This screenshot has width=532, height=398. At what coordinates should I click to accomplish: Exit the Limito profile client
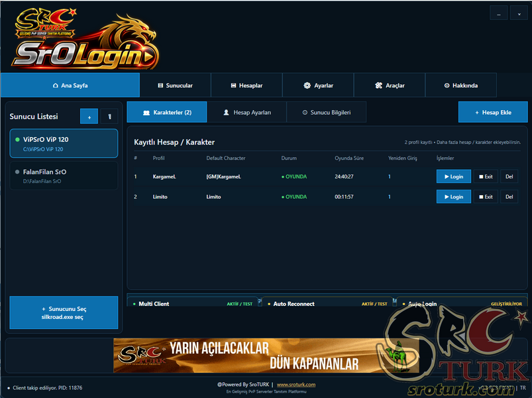pyautogui.click(x=486, y=196)
